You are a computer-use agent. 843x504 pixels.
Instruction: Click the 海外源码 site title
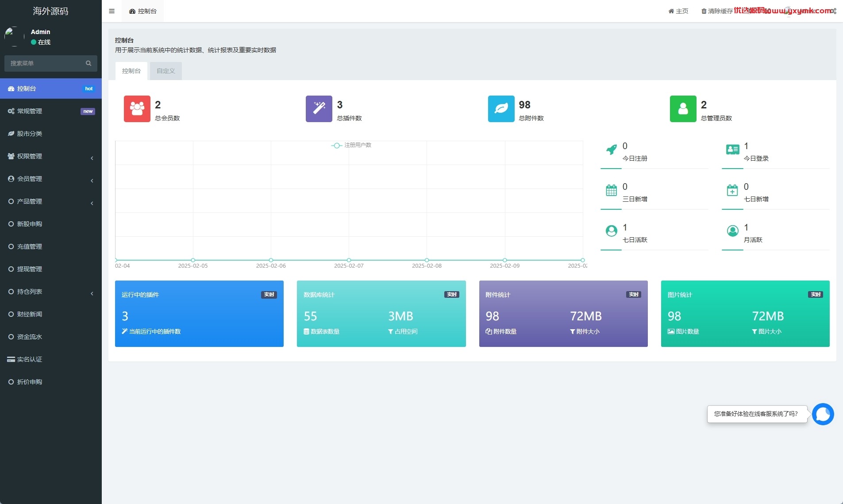tap(50, 11)
